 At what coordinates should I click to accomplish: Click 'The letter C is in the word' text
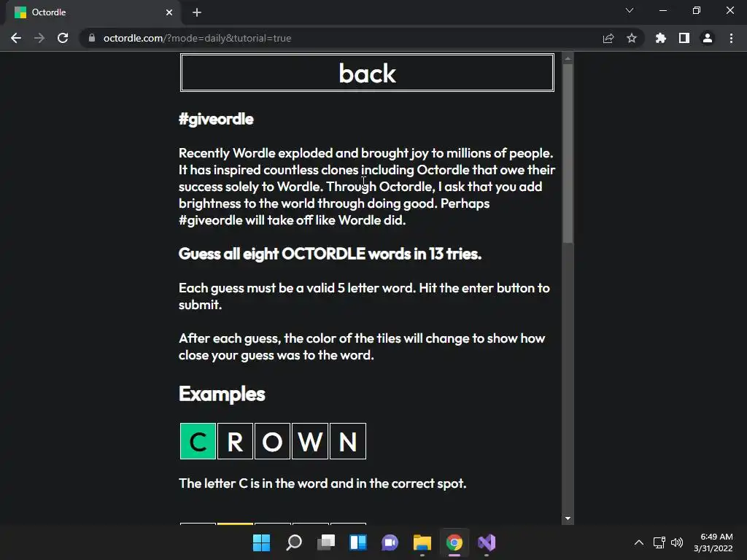pos(322,483)
